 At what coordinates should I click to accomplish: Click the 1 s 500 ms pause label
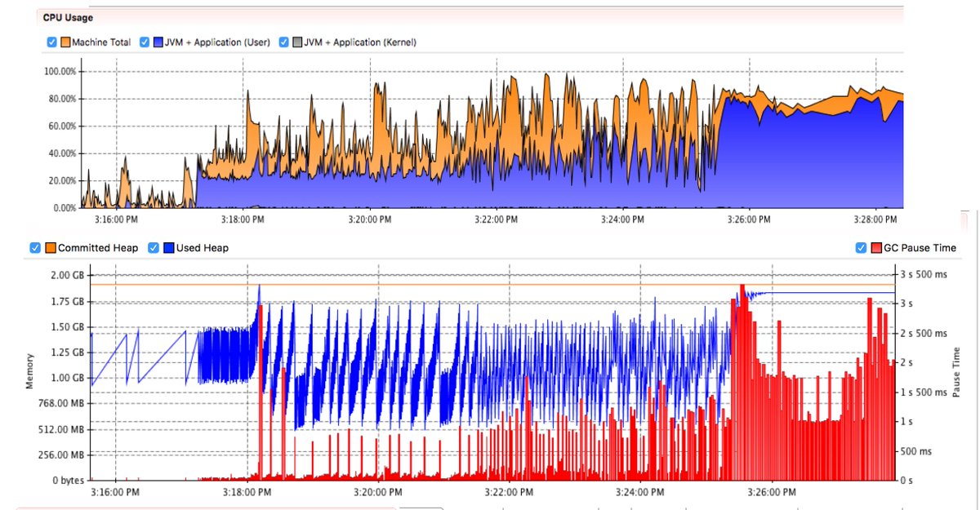923,392
